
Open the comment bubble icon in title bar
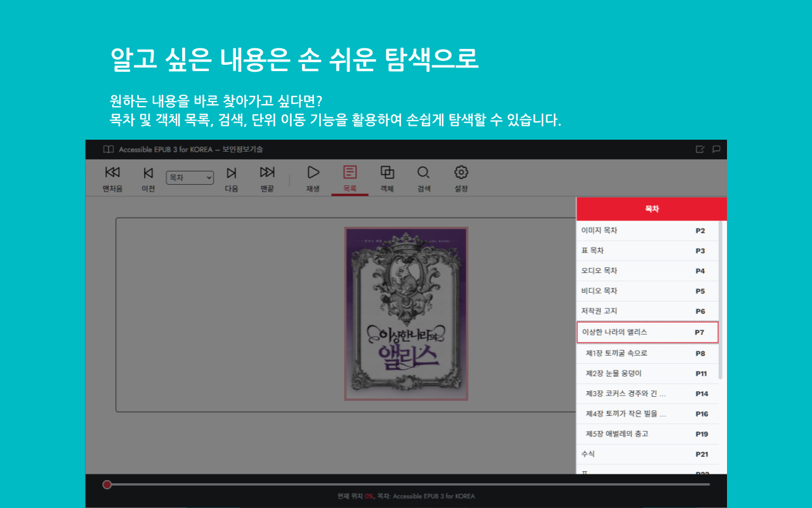[716, 149]
